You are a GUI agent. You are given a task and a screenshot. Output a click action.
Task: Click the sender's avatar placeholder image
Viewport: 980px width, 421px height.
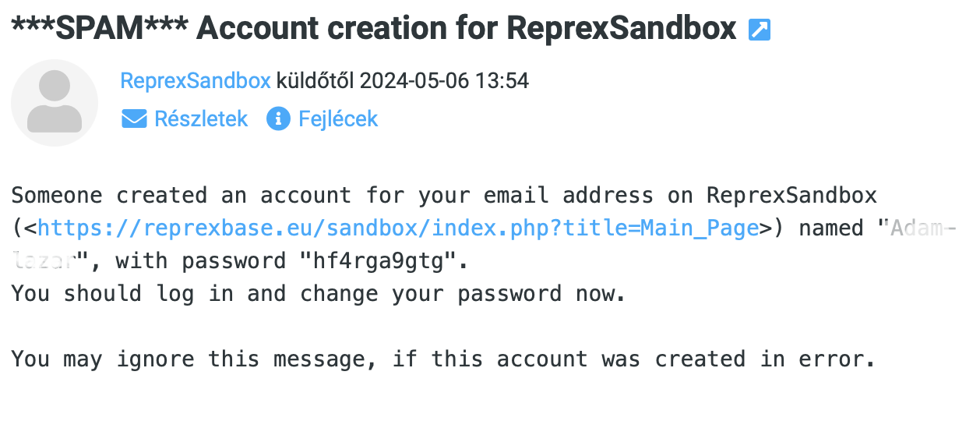[55, 103]
